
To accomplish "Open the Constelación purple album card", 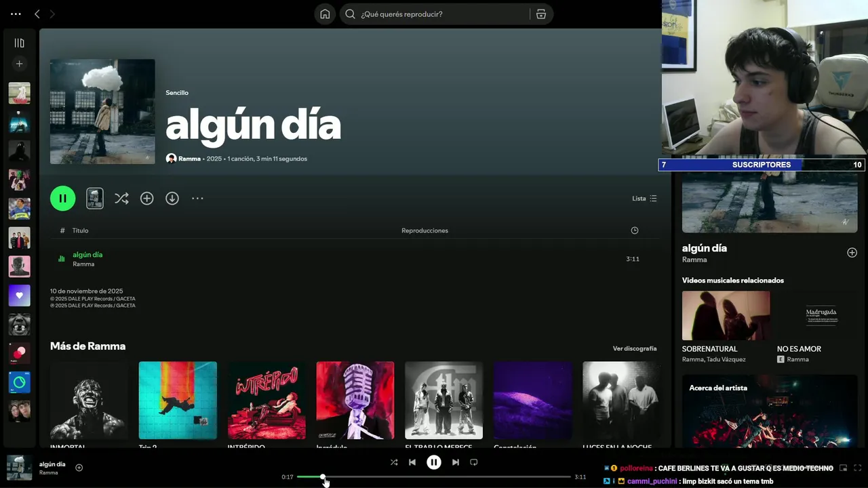I will pos(532,404).
